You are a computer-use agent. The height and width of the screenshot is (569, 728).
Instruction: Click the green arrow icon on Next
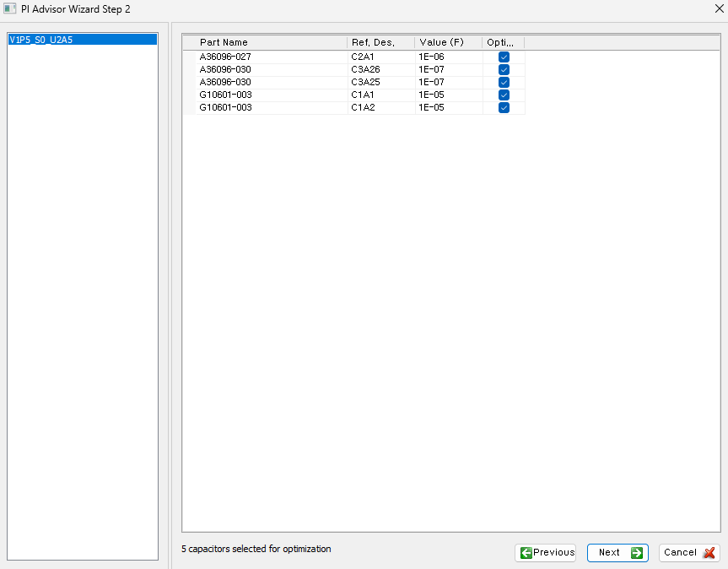coord(637,553)
